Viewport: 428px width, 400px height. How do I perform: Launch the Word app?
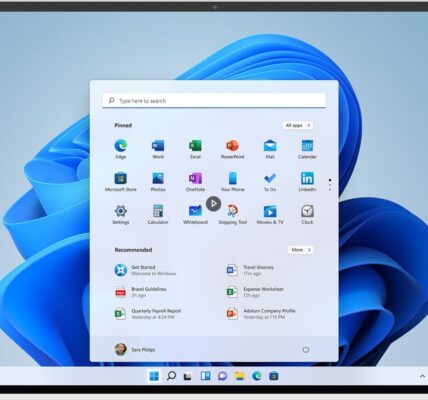[x=158, y=149]
